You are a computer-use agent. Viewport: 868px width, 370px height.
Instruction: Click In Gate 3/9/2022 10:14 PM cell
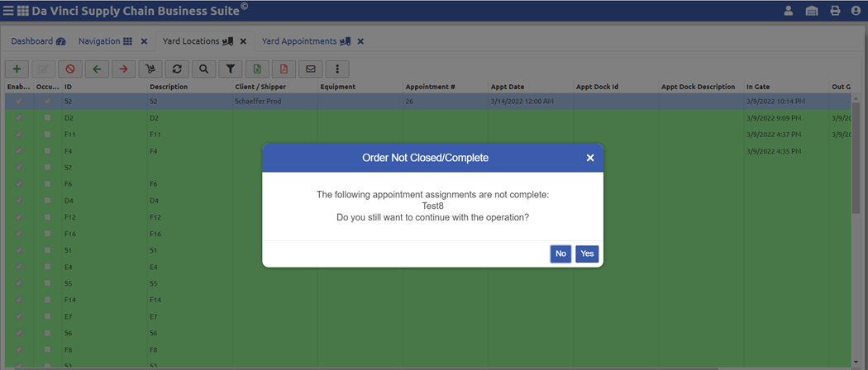point(787,102)
